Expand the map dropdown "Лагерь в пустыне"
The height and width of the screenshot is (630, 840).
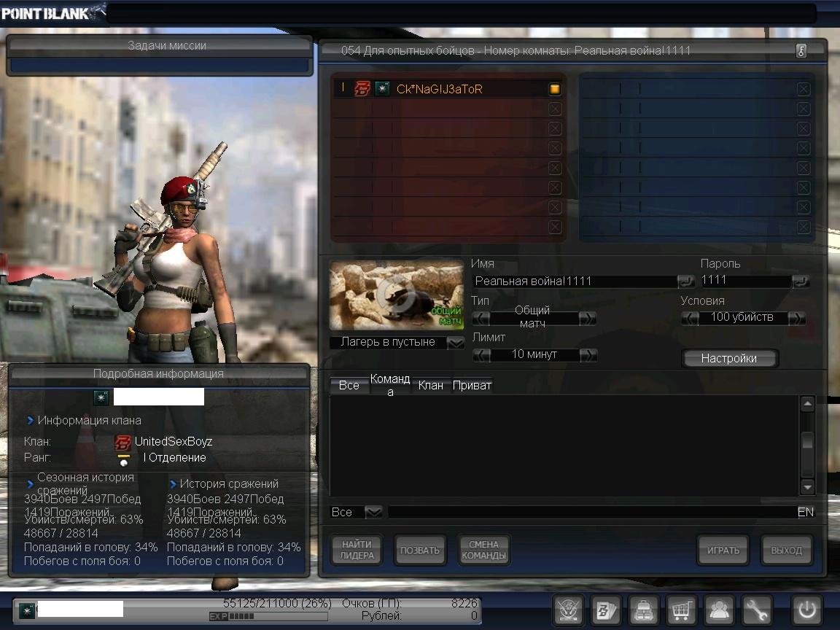pyautogui.click(x=456, y=343)
